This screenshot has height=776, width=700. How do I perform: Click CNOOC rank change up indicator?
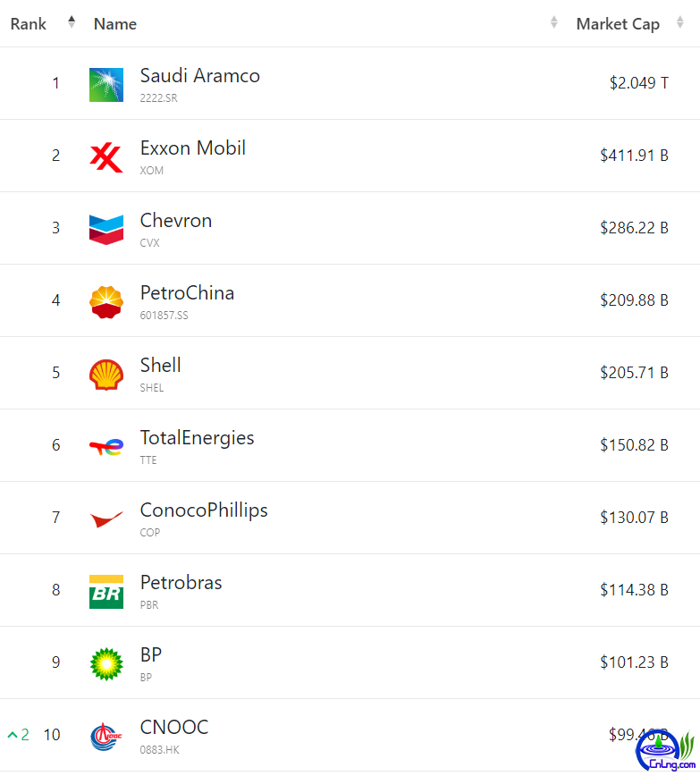(x=18, y=735)
